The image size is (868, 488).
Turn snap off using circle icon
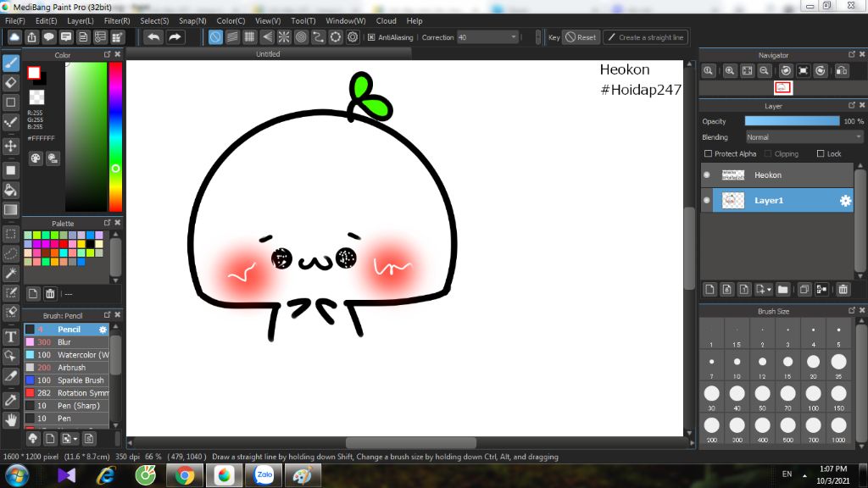click(x=215, y=37)
